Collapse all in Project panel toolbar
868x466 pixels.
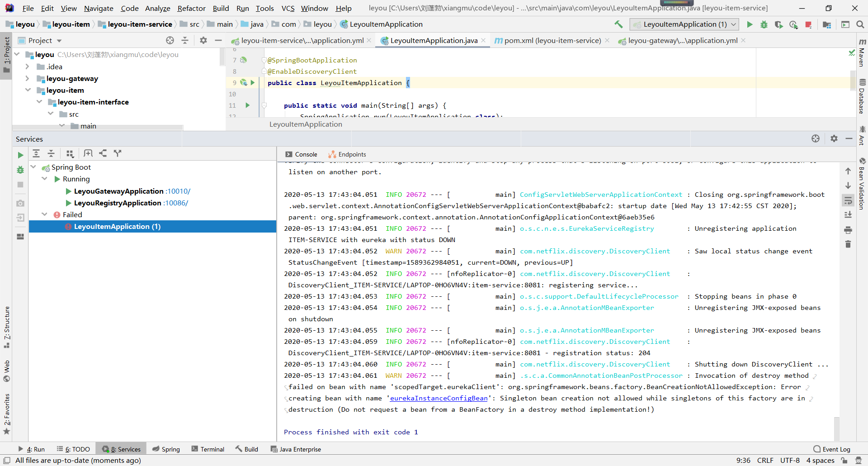coord(185,40)
